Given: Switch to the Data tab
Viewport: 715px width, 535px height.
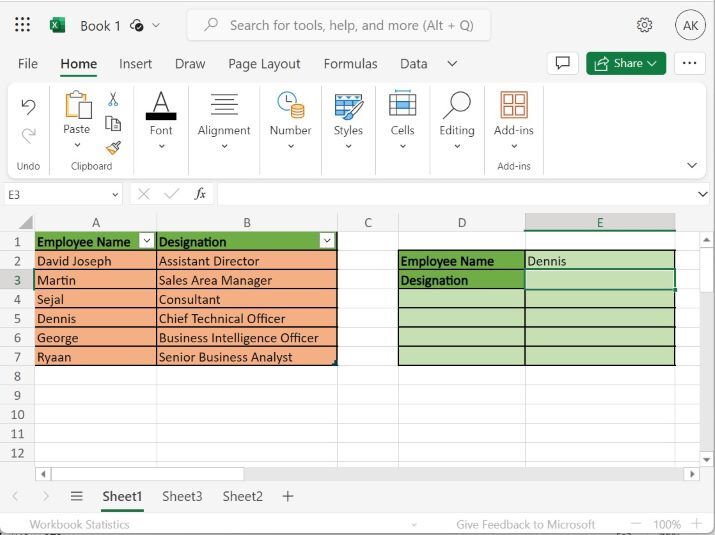Looking at the screenshot, I should (x=414, y=63).
